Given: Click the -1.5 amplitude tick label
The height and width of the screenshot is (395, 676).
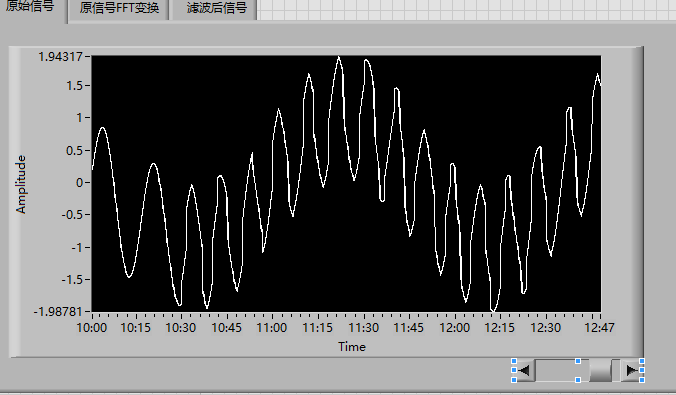Looking at the screenshot, I should pyautogui.click(x=72, y=279).
